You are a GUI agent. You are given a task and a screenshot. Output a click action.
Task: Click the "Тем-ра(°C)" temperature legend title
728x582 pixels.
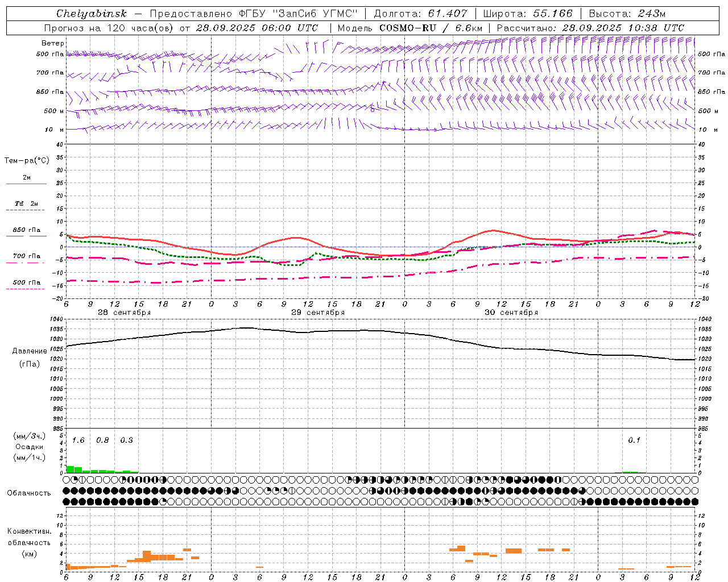coord(27,161)
